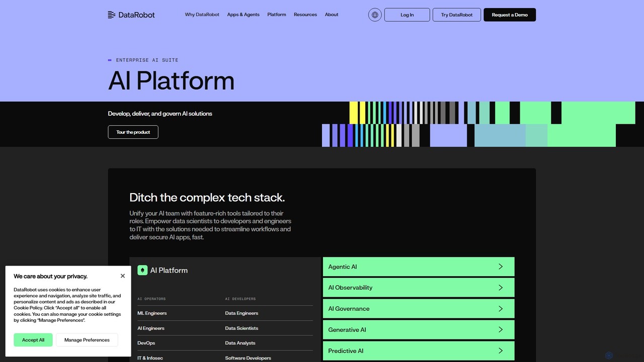This screenshot has height=362, width=644.
Task: Open the Data Engineers link
Action: tap(242, 313)
